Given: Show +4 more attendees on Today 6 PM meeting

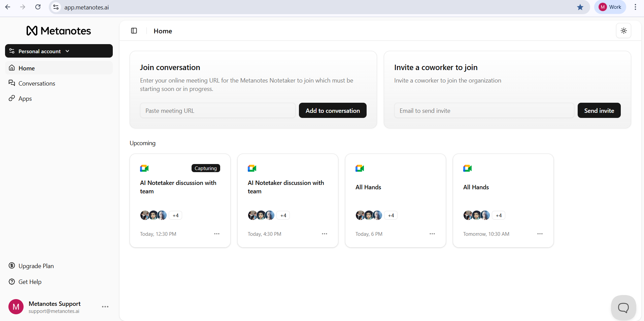Looking at the screenshot, I should pyautogui.click(x=391, y=215).
